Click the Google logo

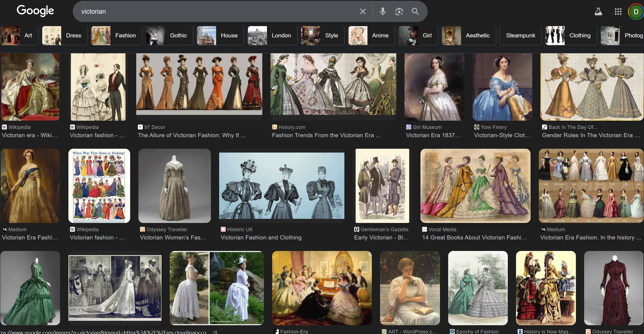(x=35, y=11)
